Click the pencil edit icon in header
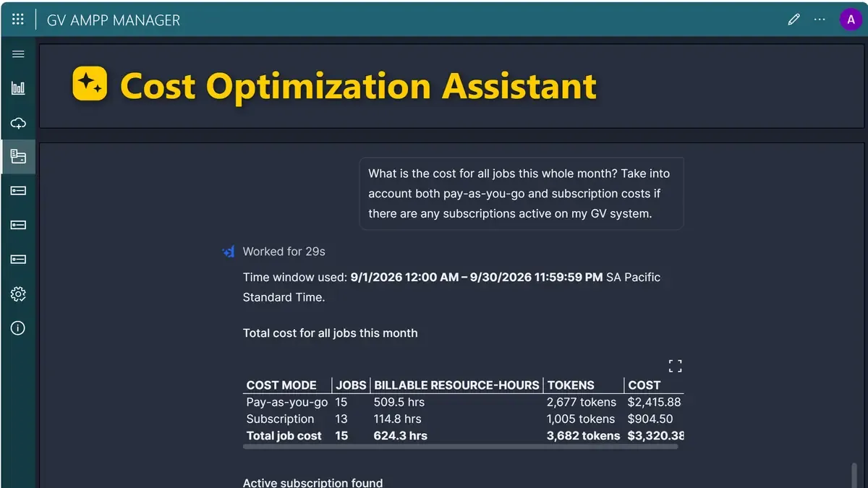 tap(793, 20)
